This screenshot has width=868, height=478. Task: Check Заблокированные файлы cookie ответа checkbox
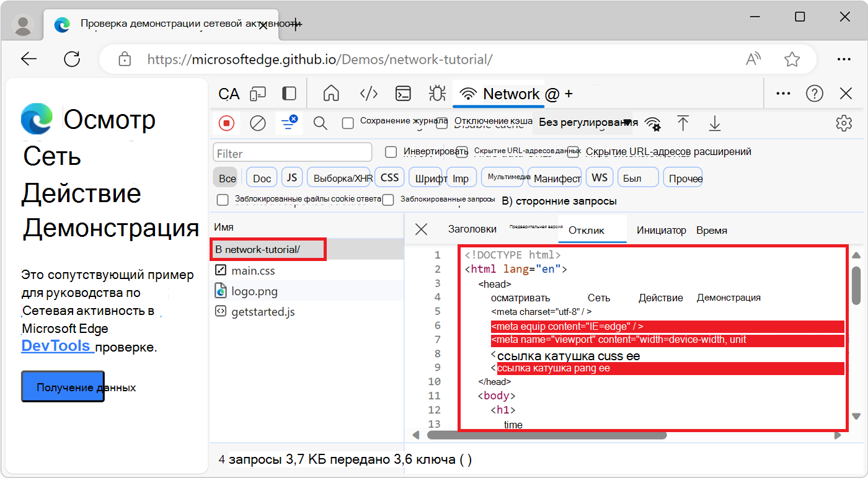pyautogui.click(x=223, y=200)
